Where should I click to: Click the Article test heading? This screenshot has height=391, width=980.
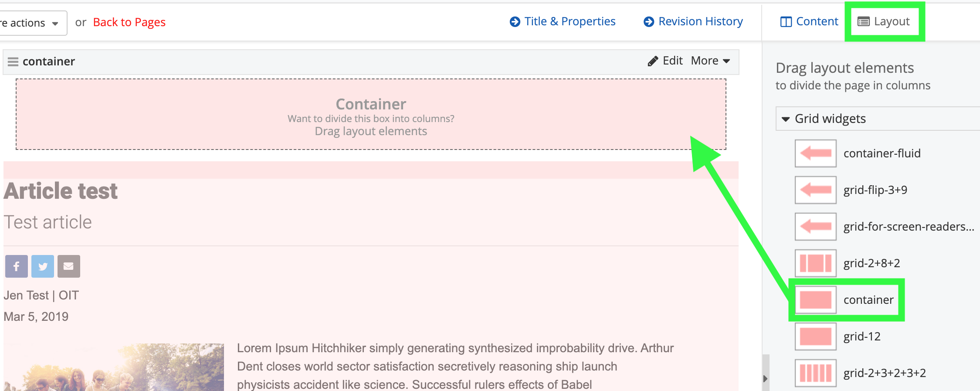point(61,191)
